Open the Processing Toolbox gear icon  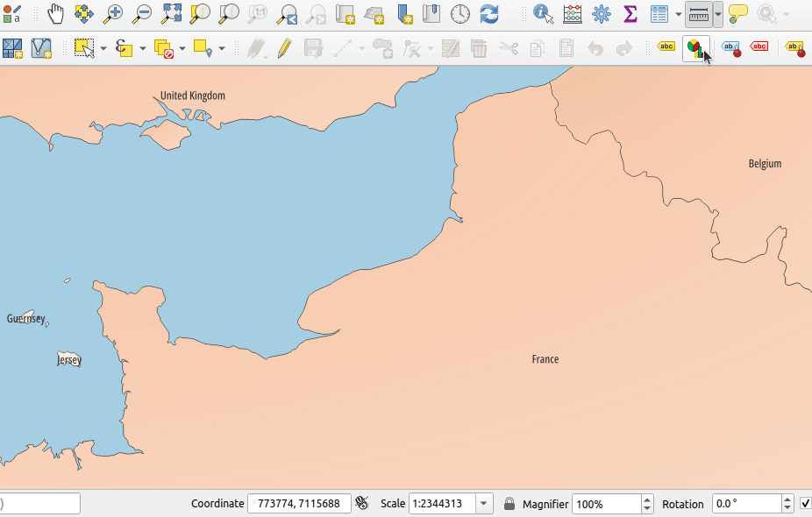pyautogui.click(x=602, y=14)
